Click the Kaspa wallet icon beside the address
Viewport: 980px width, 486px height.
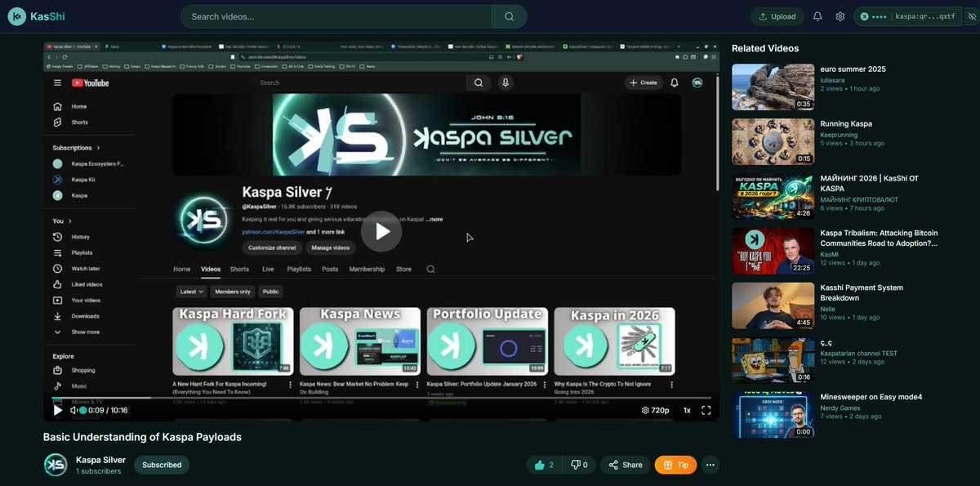[863, 16]
